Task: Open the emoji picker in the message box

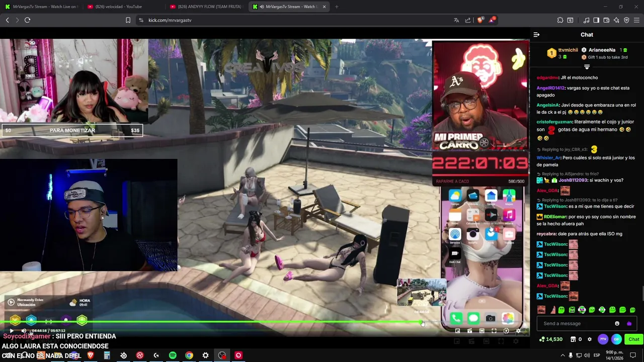Action: click(617, 323)
